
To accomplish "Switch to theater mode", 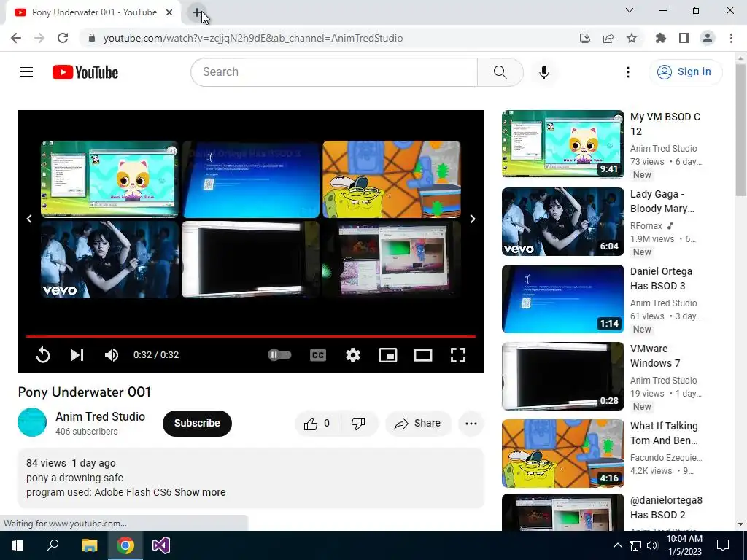I will (423, 355).
